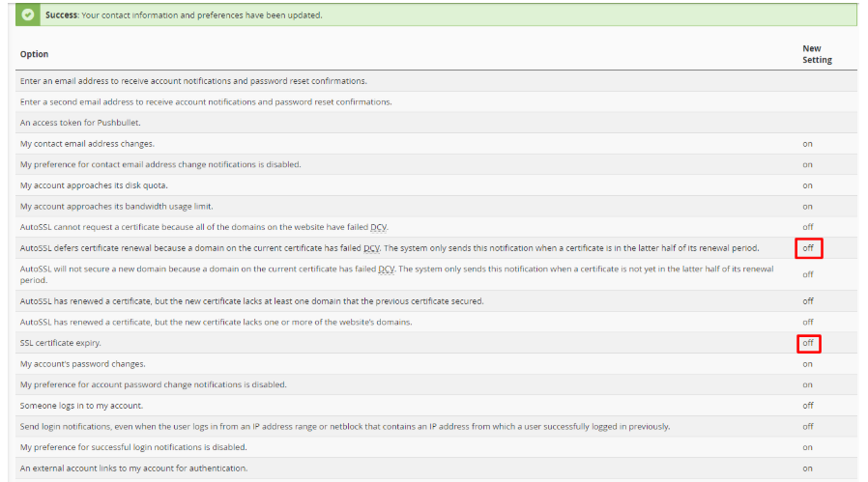Click on value for bandwidth usage limit row
Viewport: 868px width, 482px height.
[807, 207]
